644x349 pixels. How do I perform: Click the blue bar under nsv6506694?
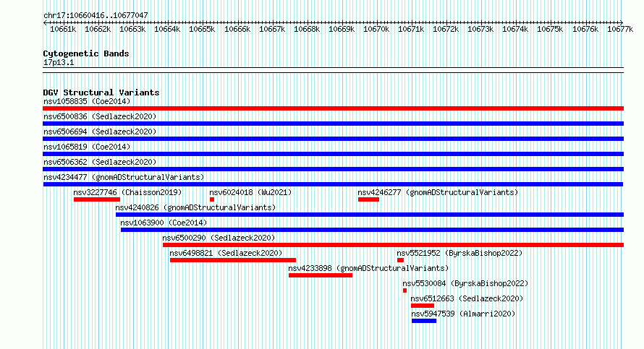[333, 139]
